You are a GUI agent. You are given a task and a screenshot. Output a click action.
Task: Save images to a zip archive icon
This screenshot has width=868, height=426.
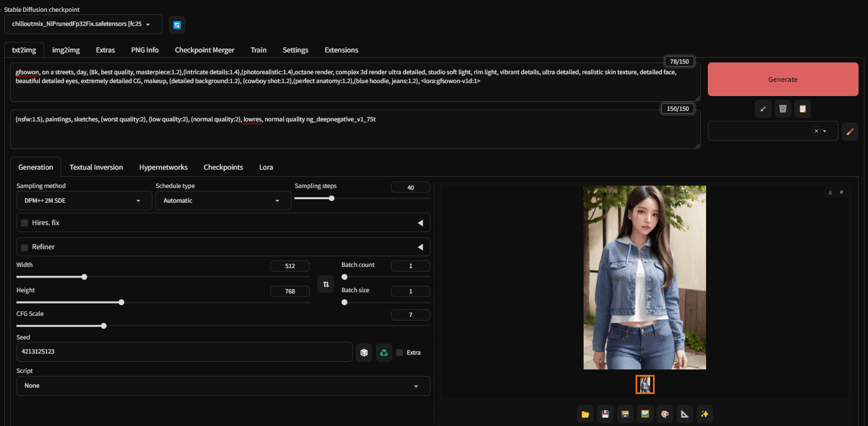pos(625,414)
